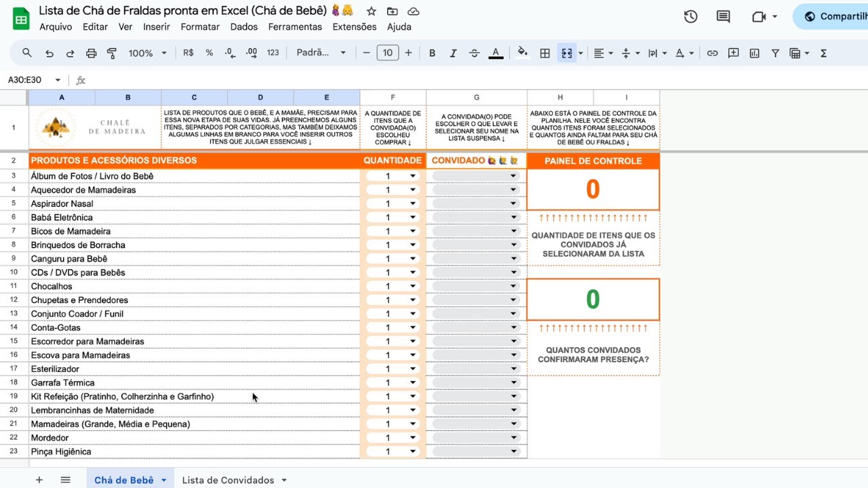Increase decimal places

[252, 53]
